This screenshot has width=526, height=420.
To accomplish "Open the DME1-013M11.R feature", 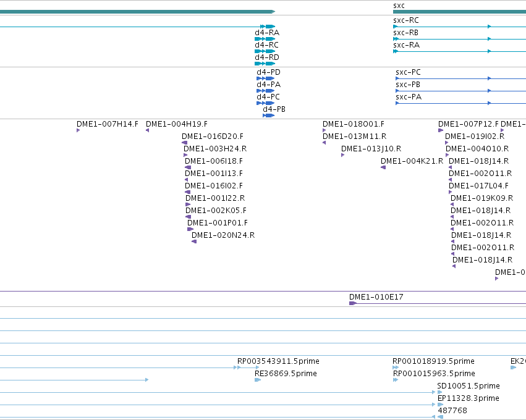I will (x=324, y=143).
